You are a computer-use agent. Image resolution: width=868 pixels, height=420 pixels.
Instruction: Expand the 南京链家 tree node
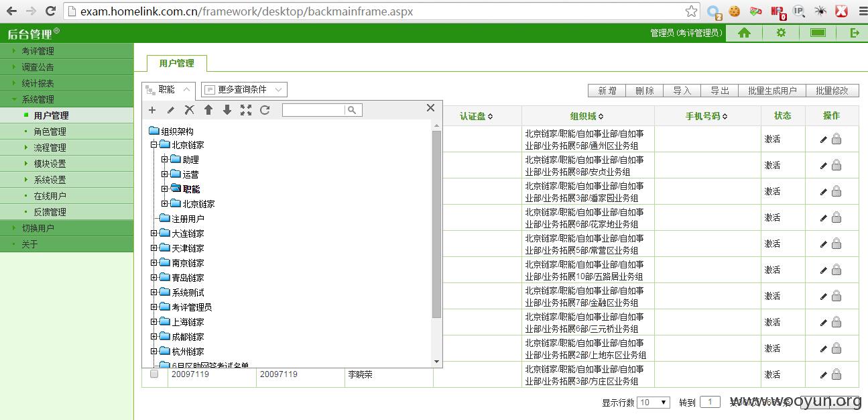153,263
